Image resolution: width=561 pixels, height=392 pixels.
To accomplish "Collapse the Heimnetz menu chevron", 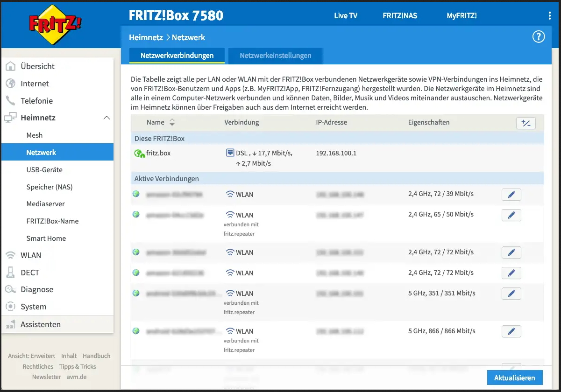I will click(107, 118).
